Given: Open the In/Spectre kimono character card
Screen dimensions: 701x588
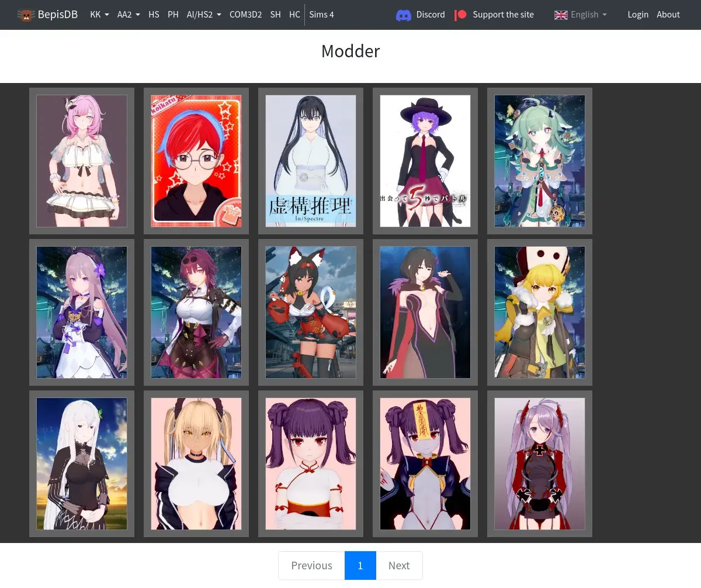Looking at the screenshot, I should pyautogui.click(x=311, y=161).
